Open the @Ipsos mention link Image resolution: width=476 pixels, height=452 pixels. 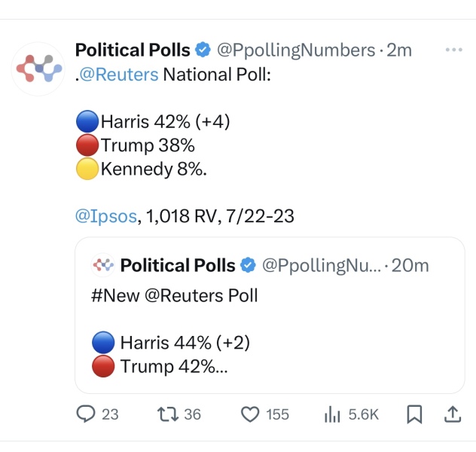pyautogui.click(x=105, y=217)
